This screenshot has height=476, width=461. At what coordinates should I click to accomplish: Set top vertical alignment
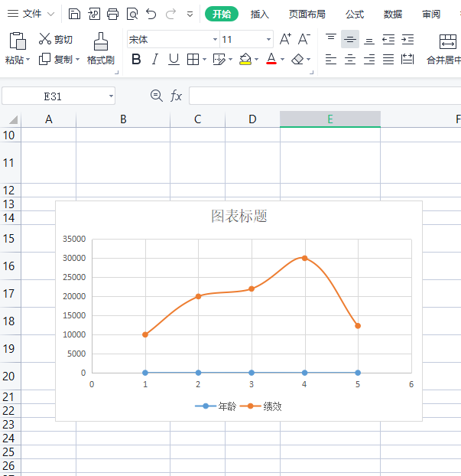pyautogui.click(x=330, y=39)
